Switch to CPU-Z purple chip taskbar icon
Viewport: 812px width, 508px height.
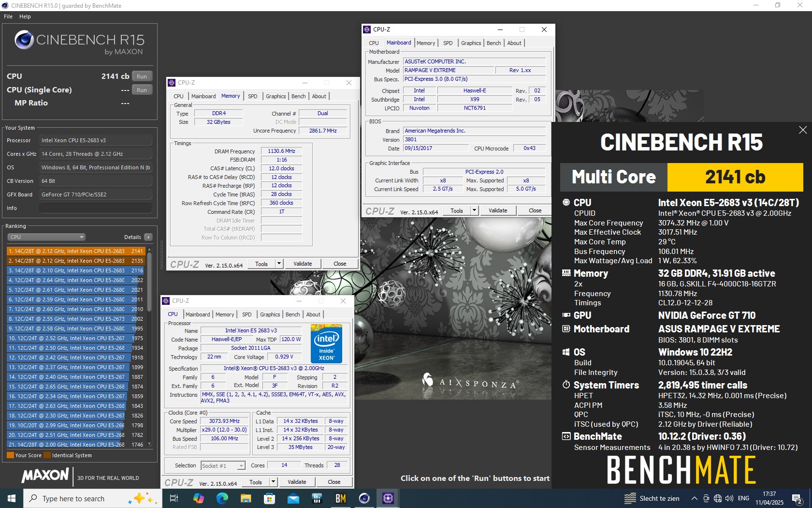[388, 498]
